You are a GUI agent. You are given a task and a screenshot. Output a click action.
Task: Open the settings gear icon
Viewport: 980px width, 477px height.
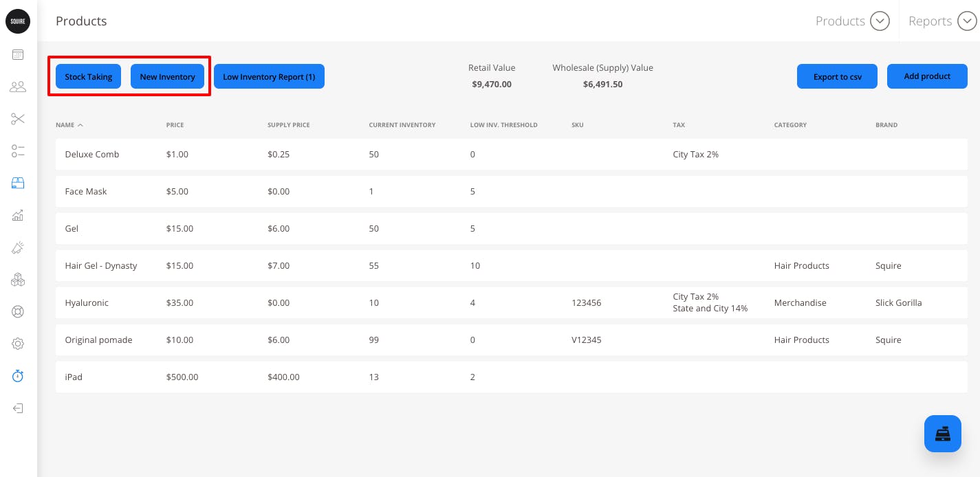(x=18, y=344)
